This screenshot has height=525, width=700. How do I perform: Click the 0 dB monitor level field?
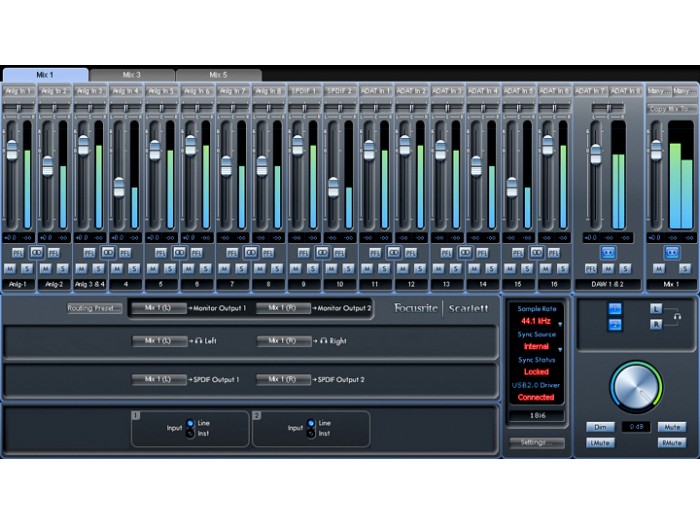[636, 427]
